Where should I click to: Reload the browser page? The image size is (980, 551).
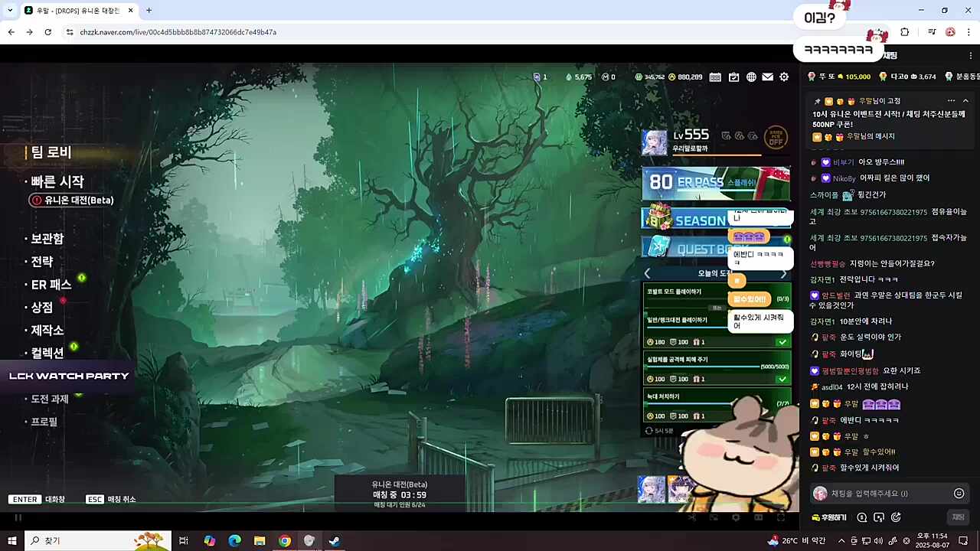(47, 32)
